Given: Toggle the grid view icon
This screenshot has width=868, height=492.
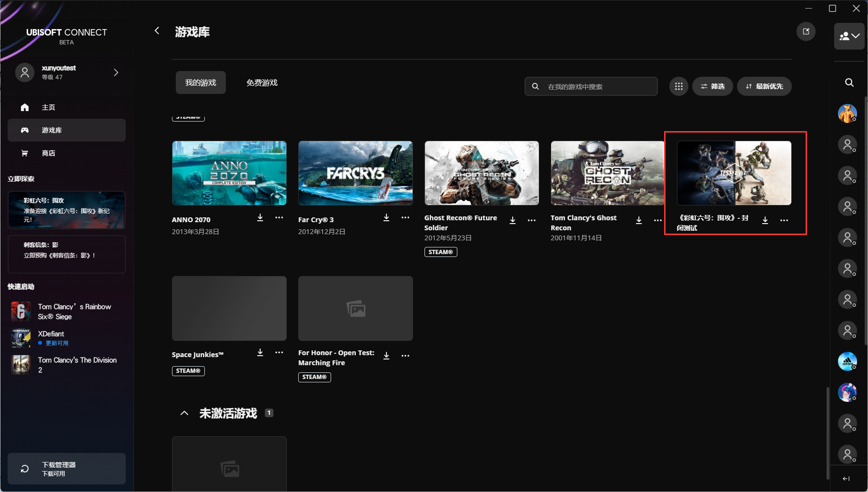Looking at the screenshot, I should pyautogui.click(x=679, y=86).
